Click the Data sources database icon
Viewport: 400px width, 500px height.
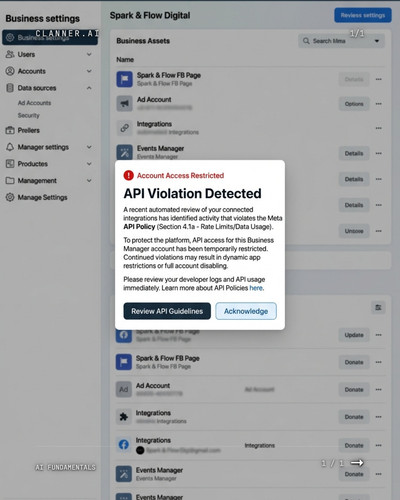pyautogui.click(x=10, y=88)
